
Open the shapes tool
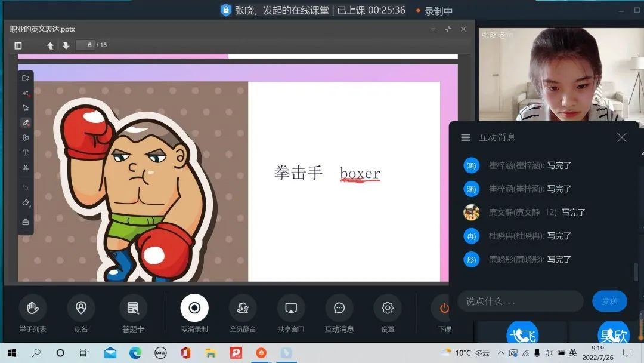click(x=26, y=138)
